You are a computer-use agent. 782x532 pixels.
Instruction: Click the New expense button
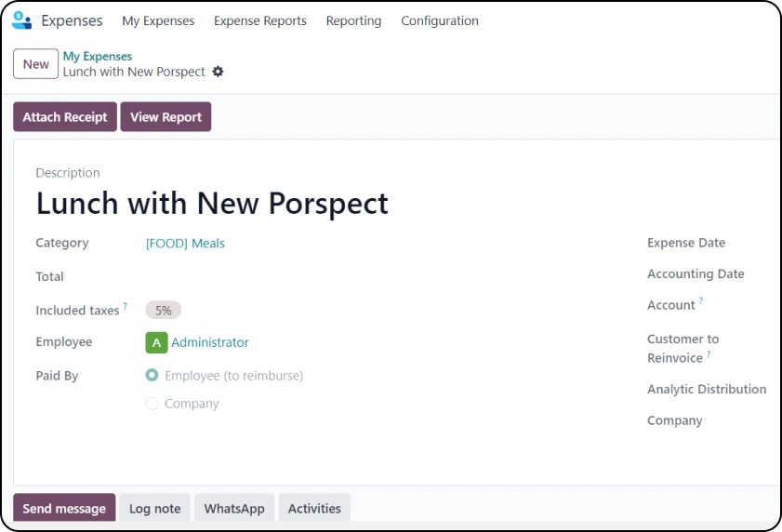[36, 64]
